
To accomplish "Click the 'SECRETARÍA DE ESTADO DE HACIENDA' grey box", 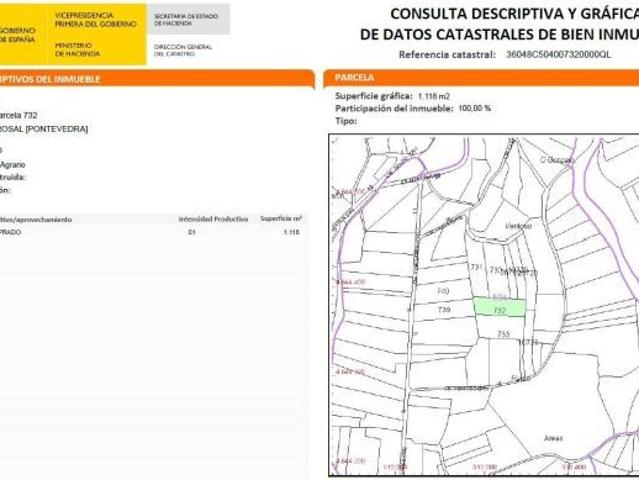I will coord(188,20).
